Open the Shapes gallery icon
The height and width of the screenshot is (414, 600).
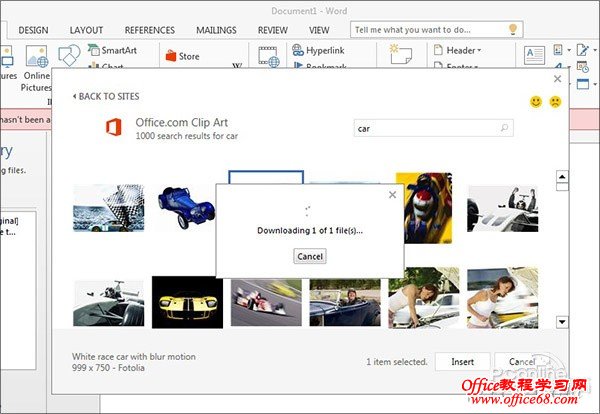tap(69, 56)
